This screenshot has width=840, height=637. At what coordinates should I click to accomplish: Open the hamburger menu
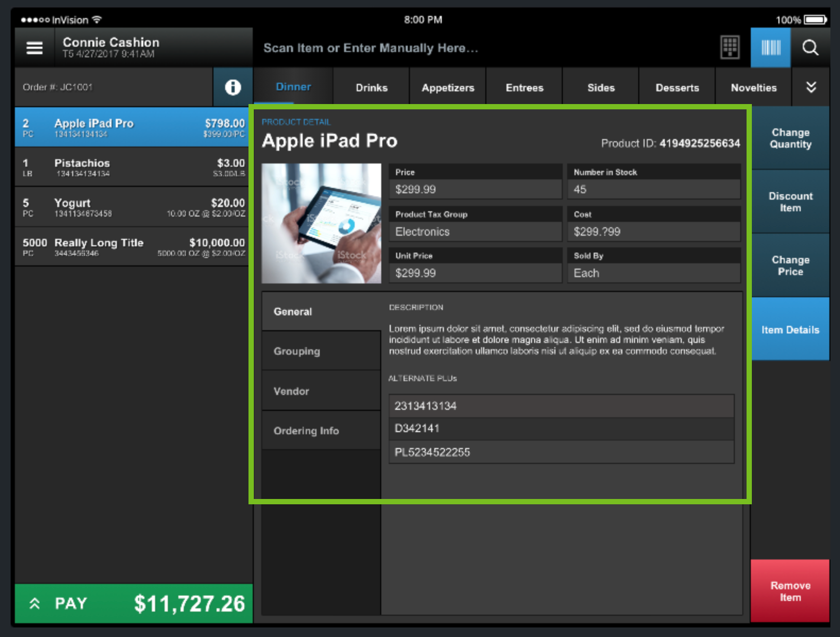click(35, 48)
